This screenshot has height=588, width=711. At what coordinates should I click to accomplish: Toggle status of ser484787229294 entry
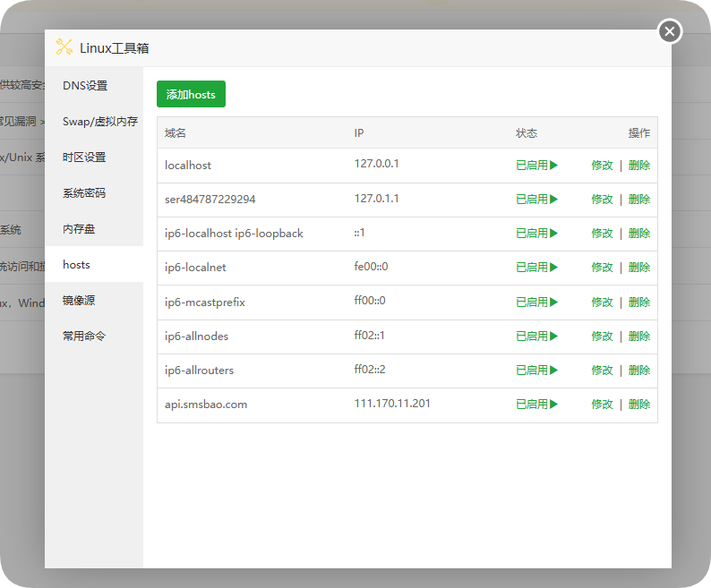tap(536, 200)
